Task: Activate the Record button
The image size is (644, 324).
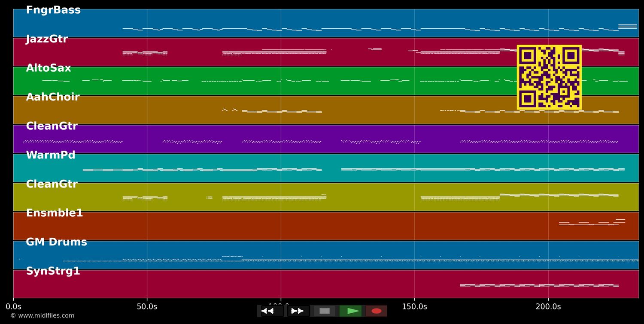Action: coord(377,311)
